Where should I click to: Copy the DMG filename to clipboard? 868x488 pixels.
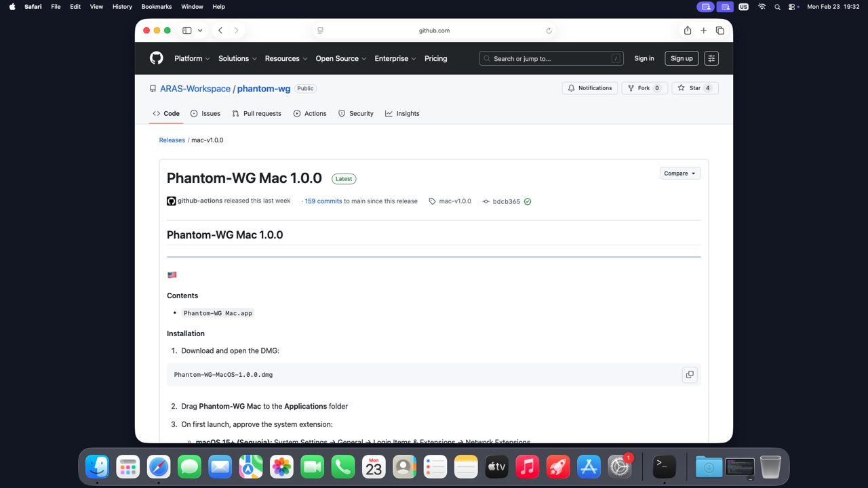point(690,375)
